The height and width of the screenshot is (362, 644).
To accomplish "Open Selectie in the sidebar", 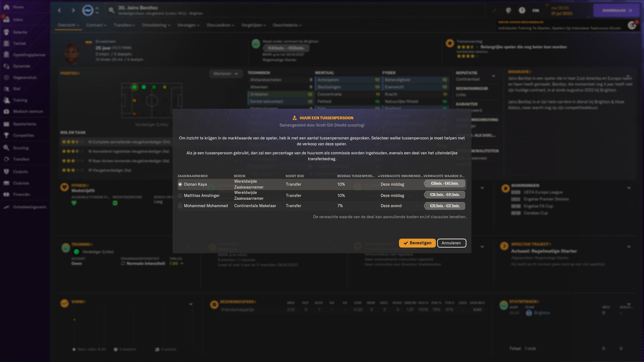I will click(x=20, y=32).
